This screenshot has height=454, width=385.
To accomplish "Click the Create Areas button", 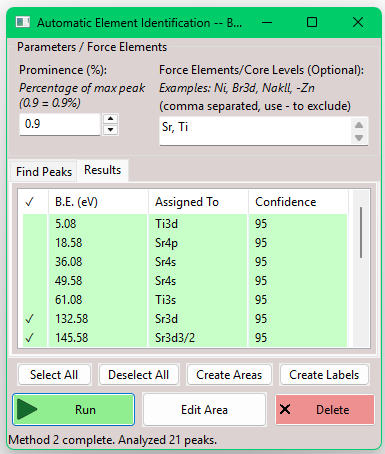I will tap(229, 375).
